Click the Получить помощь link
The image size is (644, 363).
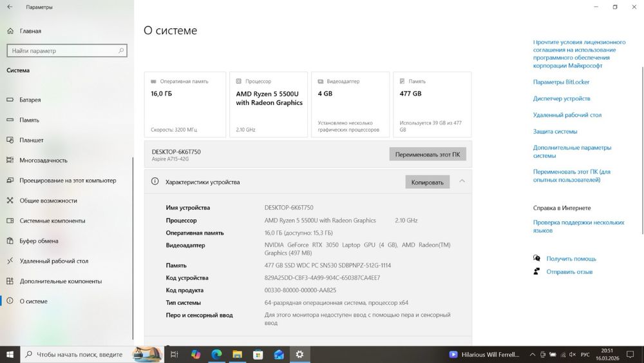(571, 259)
